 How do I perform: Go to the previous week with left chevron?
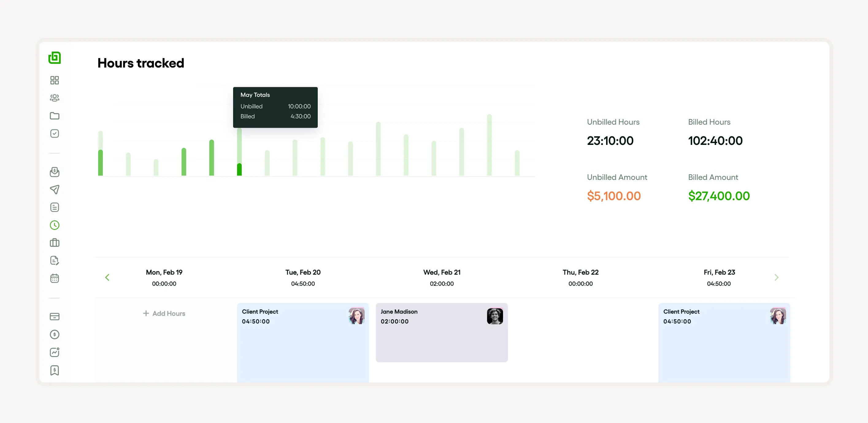pyautogui.click(x=107, y=277)
